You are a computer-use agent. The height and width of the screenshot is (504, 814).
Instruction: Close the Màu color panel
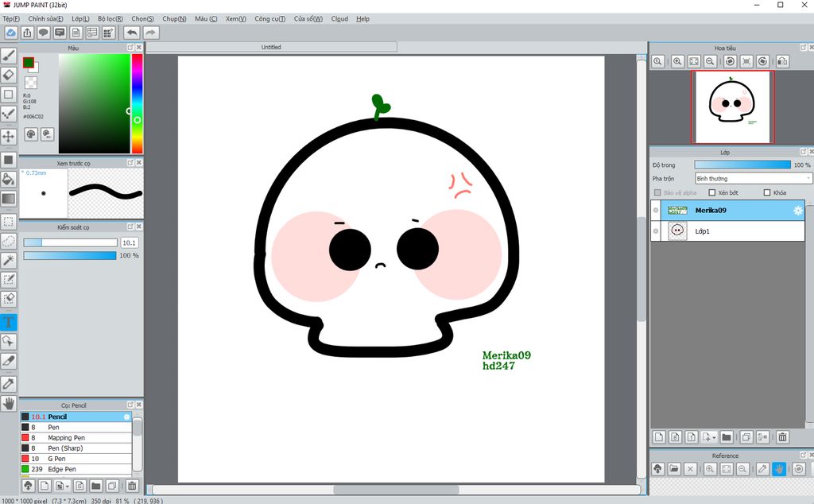[138, 47]
